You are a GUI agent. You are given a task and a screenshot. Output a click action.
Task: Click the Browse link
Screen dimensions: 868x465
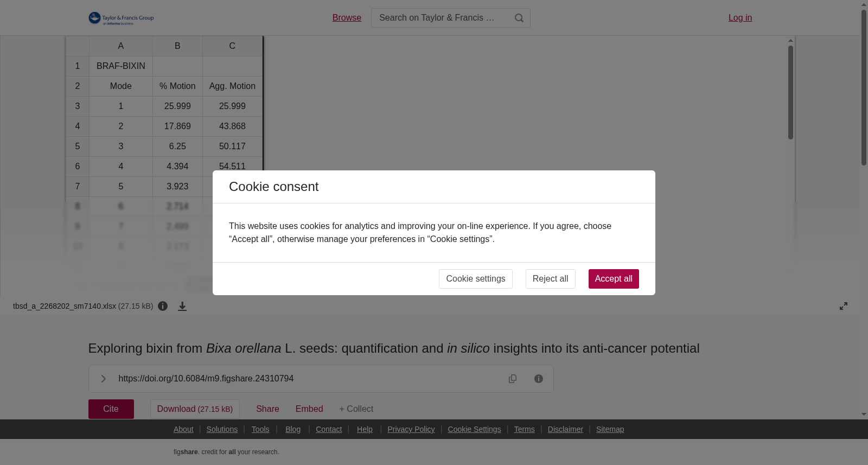[x=347, y=18]
